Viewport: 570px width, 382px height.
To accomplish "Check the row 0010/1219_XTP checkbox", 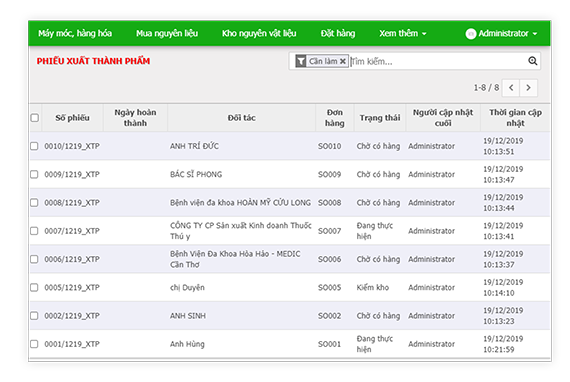I will click(34, 146).
